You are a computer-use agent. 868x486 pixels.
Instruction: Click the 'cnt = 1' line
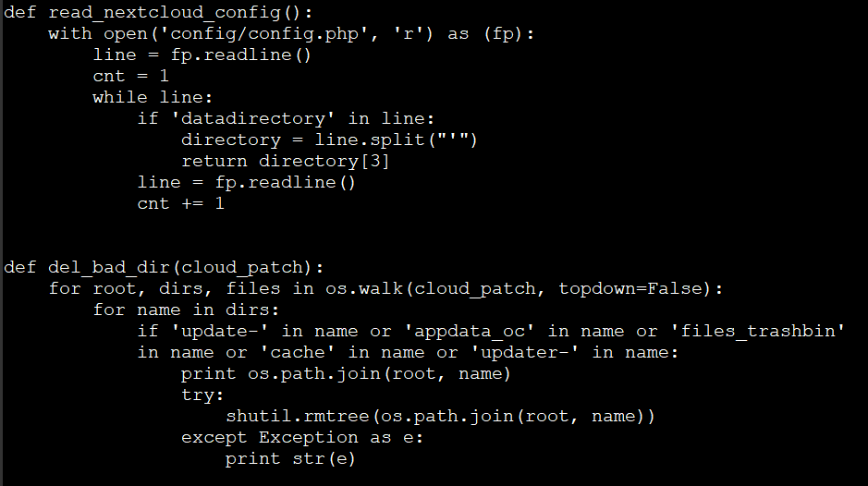[x=130, y=77]
